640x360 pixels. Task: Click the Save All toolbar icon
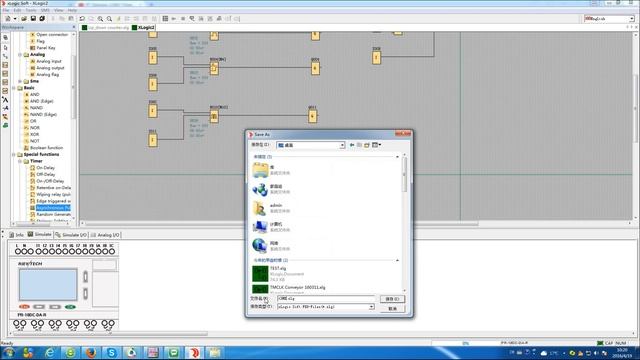42,19
